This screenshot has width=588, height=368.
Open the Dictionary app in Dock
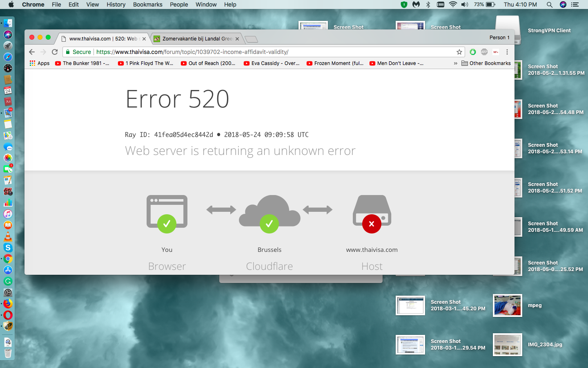(x=8, y=101)
